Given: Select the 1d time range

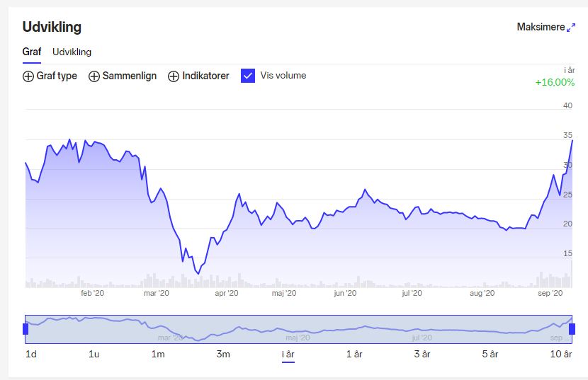Looking at the screenshot, I should [31, 354].
